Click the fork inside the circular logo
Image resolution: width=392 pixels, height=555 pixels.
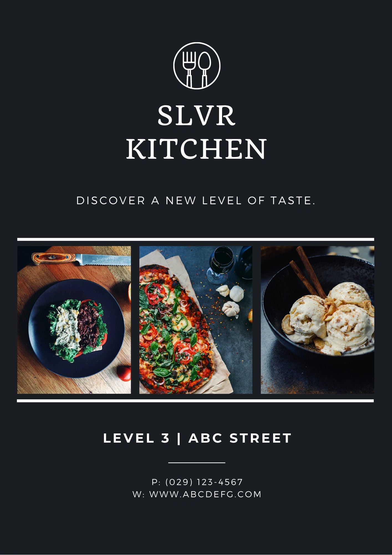click(x=189, y=68)
